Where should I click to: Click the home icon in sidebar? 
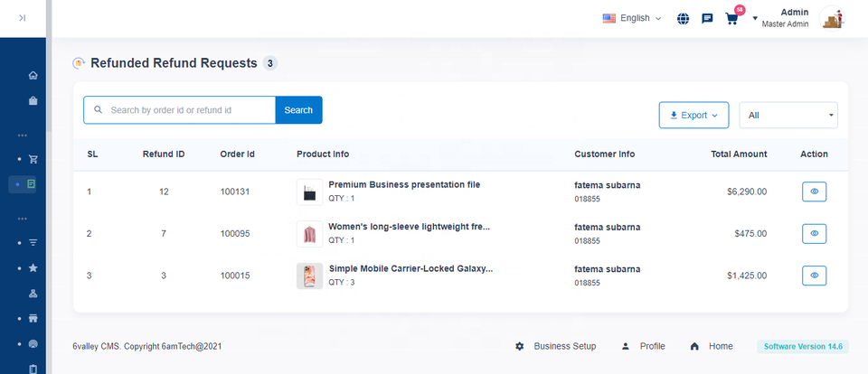coord(33,75)
